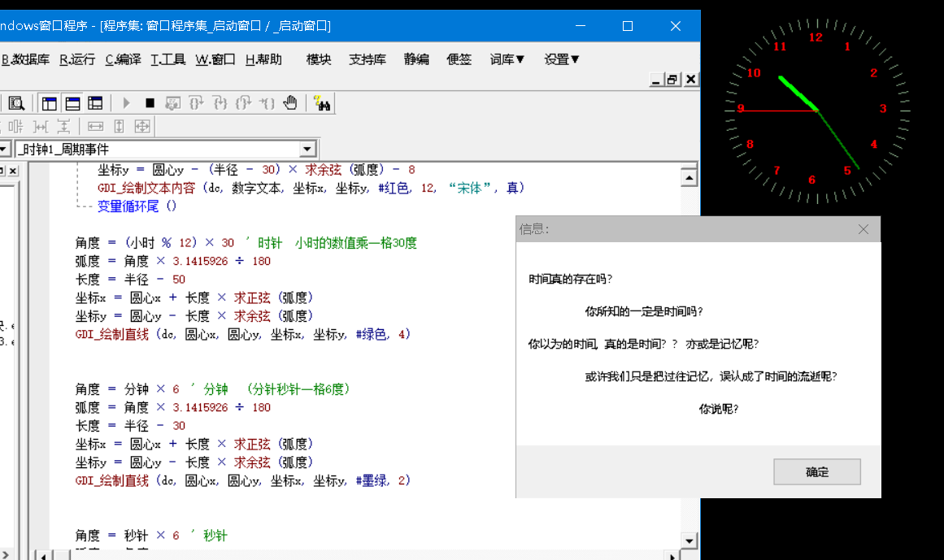Viewport: 944px width, 560px height.
Task: Toggle the status panel layout icon
Action: click(72, 103)
